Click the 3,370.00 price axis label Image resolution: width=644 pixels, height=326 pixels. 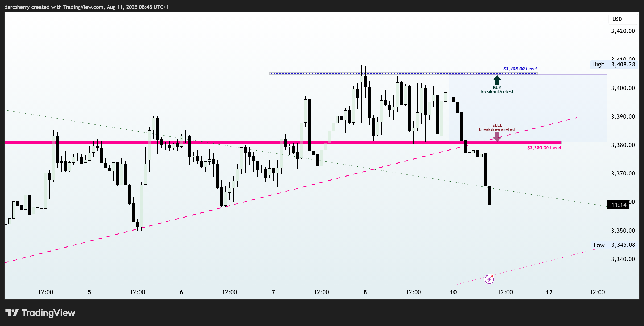[623, 173]
